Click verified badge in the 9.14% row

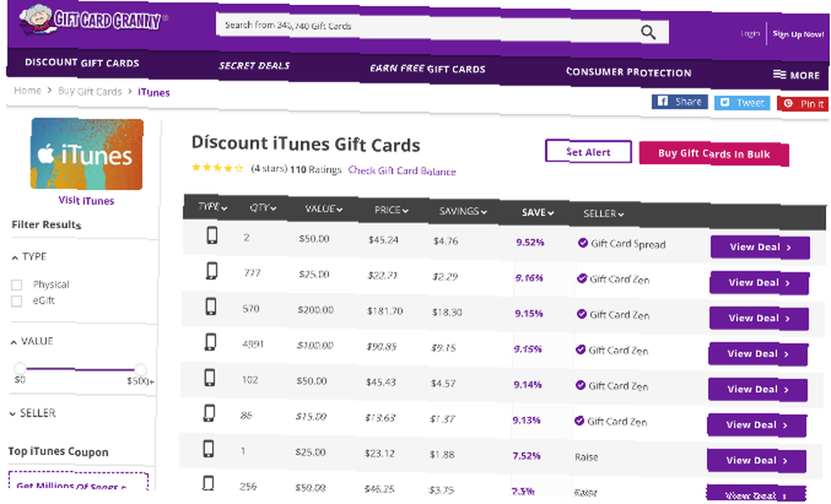pos(580,385)
